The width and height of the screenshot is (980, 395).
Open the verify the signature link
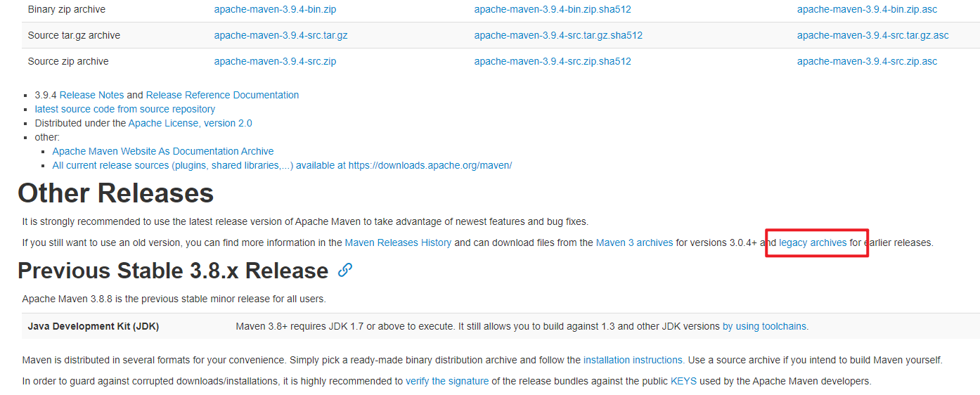coord(446,381)
